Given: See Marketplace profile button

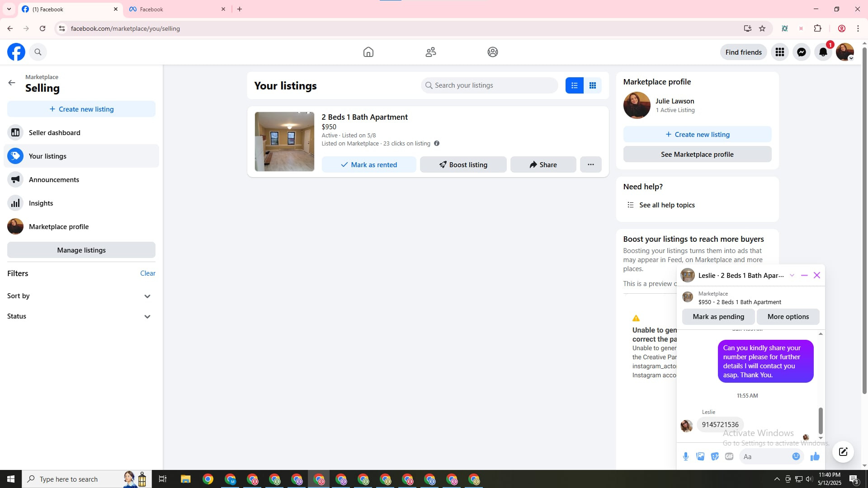Looking at the screenshot, I should [x=698, y=154].
